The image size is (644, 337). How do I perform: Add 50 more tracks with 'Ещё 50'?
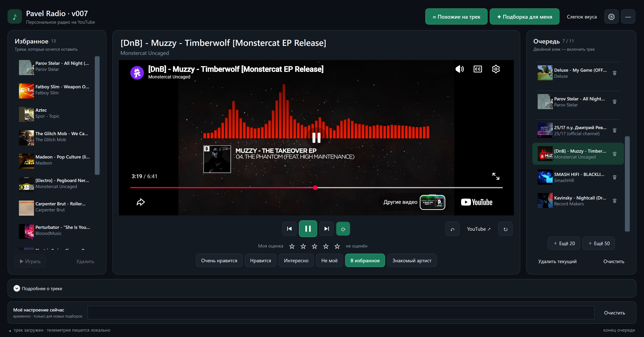click(599, 243)
